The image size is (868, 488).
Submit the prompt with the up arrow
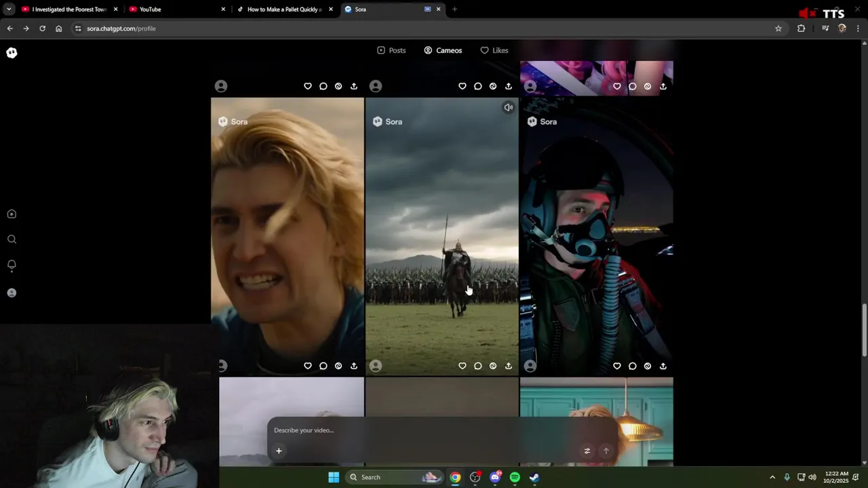tap(606, 451)
